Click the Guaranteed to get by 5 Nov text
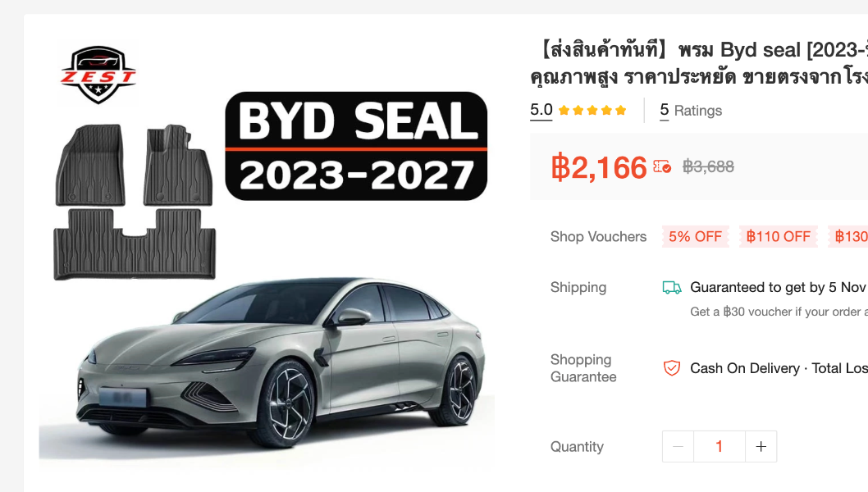 click(x=778, y=287)
